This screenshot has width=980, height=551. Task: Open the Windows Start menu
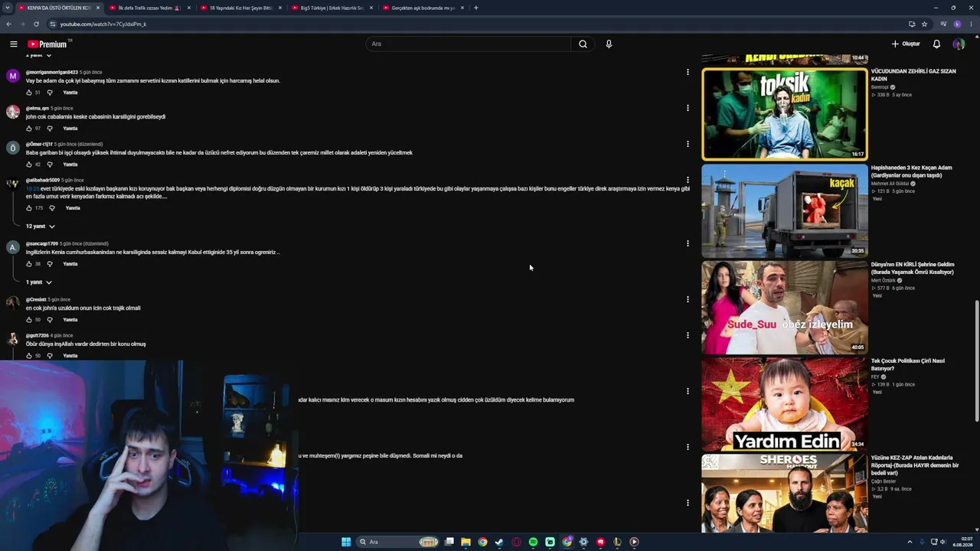(x=346, y=542)
